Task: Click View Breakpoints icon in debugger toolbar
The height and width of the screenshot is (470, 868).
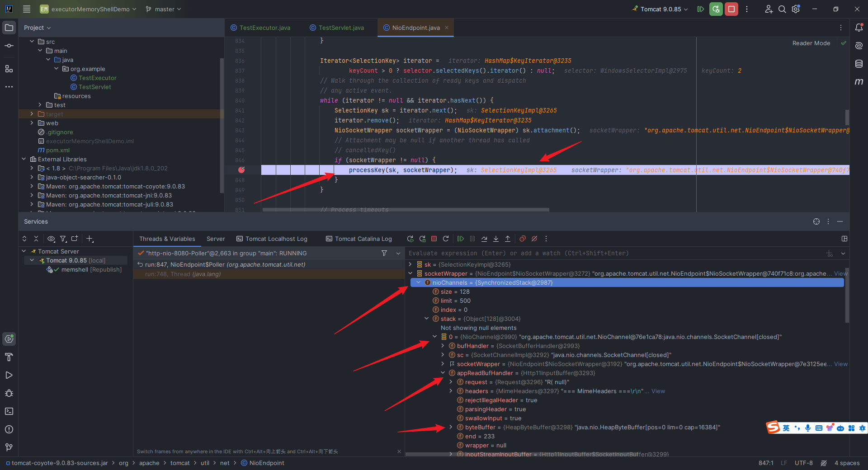Action: 523,239
